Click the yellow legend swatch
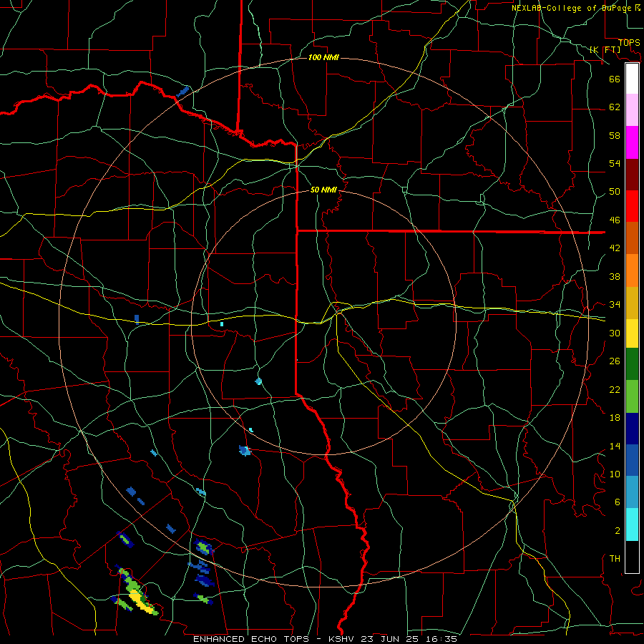The height and width of the screenshot is (644, 644). click(632, 333)
